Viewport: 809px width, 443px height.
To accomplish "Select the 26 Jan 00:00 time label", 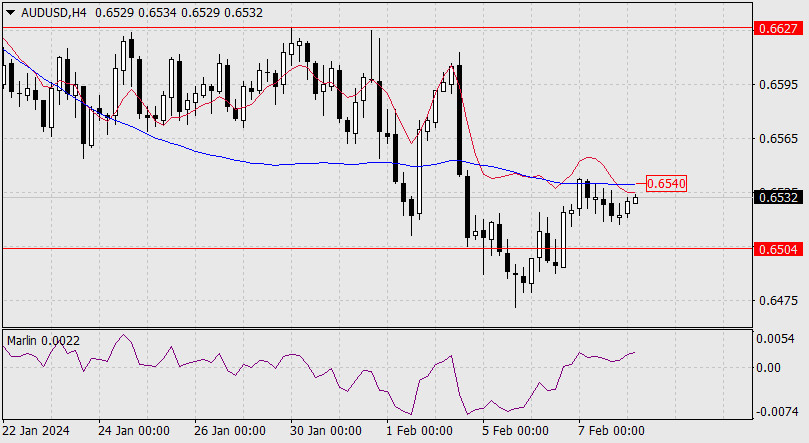I will coord(230,431).
